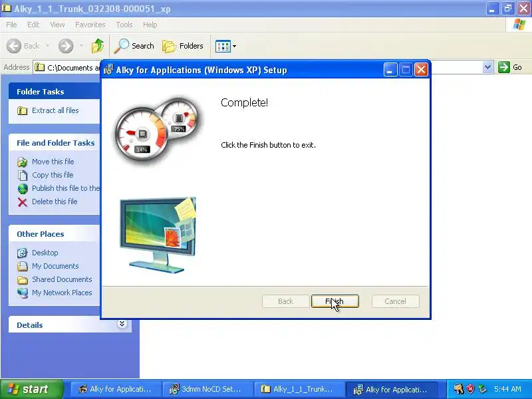Close the Alky Setup dialog
This screenshot has width=532, height=399.
(421, 70)
